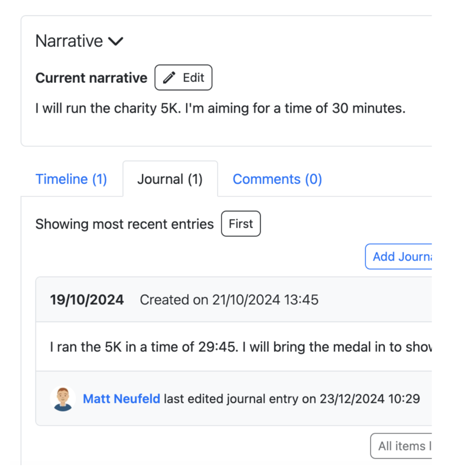Click the Showing most recent entries text
459x476 pixels.
pos(124,224)
